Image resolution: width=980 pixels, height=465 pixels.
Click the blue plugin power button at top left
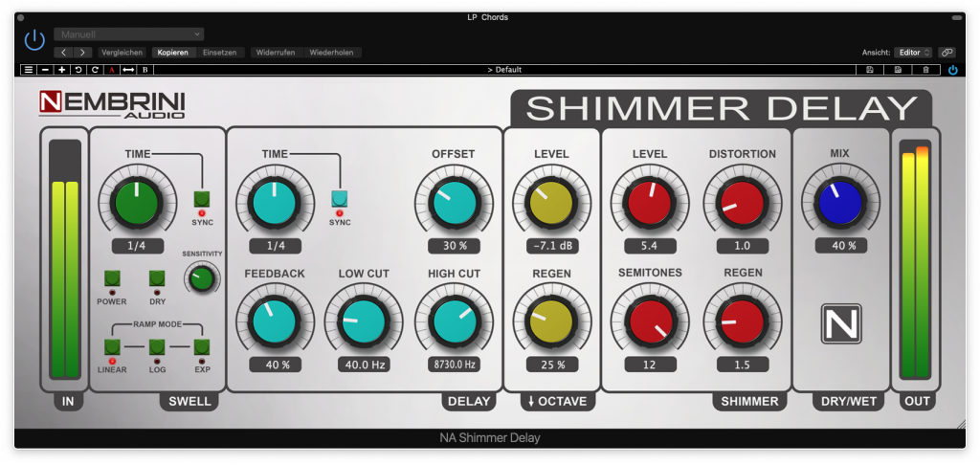coord(34,39)
